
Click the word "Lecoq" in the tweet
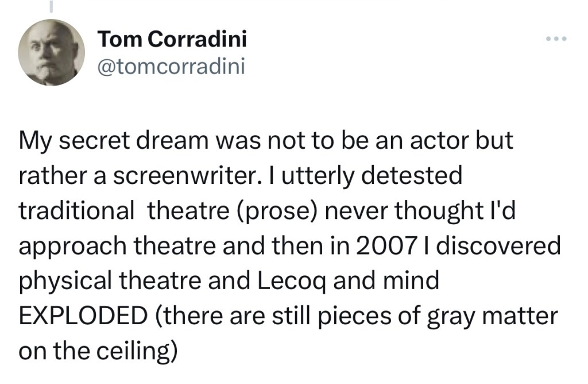tap(300, 282)
